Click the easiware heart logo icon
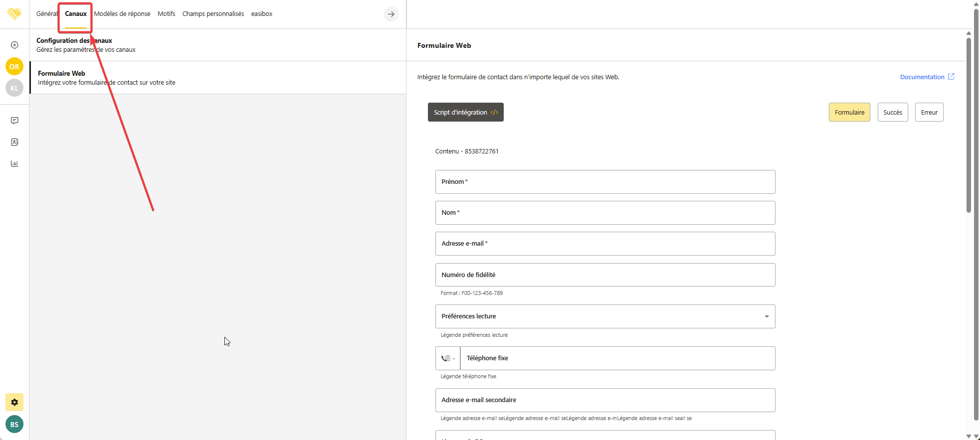This screenshot has height=440, width=980. (x=14, y=13)
